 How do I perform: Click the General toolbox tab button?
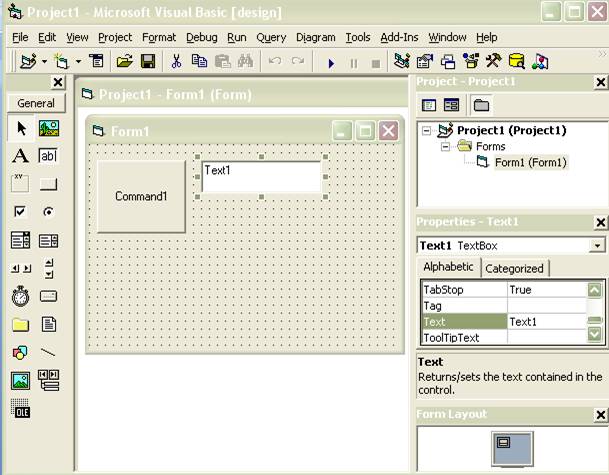(36, 103)
